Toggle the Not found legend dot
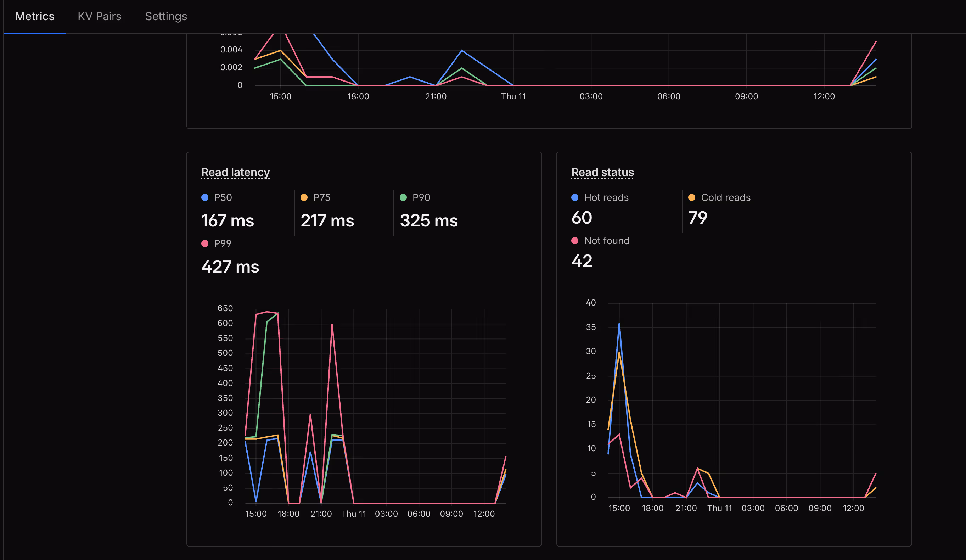This screenshot has width=966, height=560. pos(575,241)
